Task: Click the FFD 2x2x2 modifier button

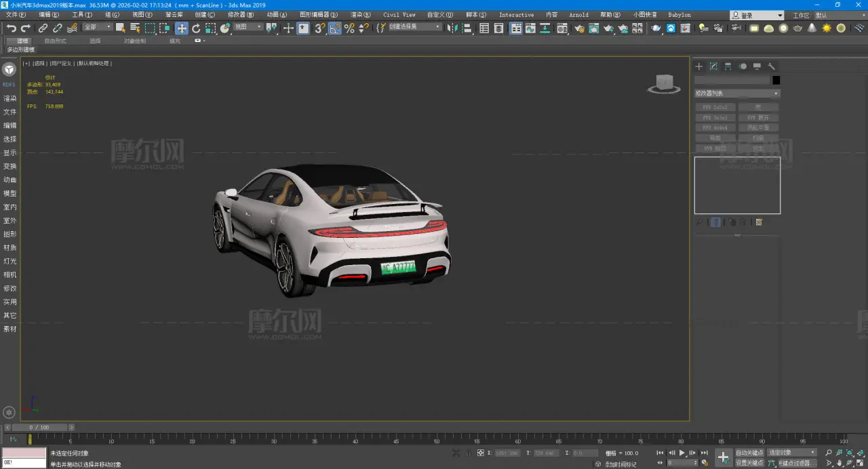Action: [715, 107]
